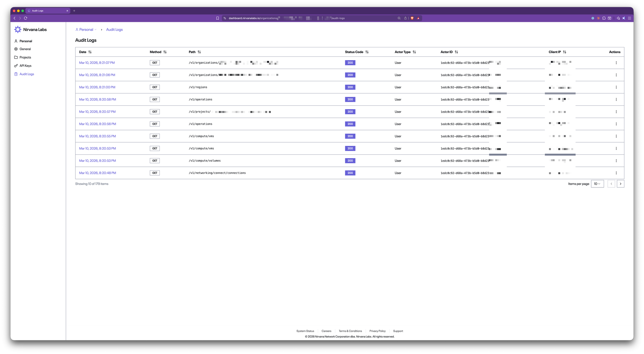This screenshot has height=354, width=644.
Task: Sort by Method column arrows
Action: (x=165, y=52)
